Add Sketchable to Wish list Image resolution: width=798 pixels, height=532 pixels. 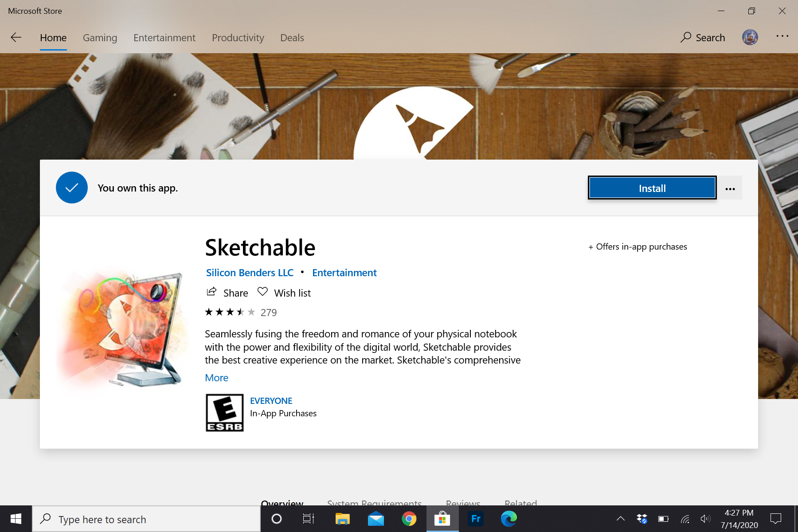click(284, 293)
